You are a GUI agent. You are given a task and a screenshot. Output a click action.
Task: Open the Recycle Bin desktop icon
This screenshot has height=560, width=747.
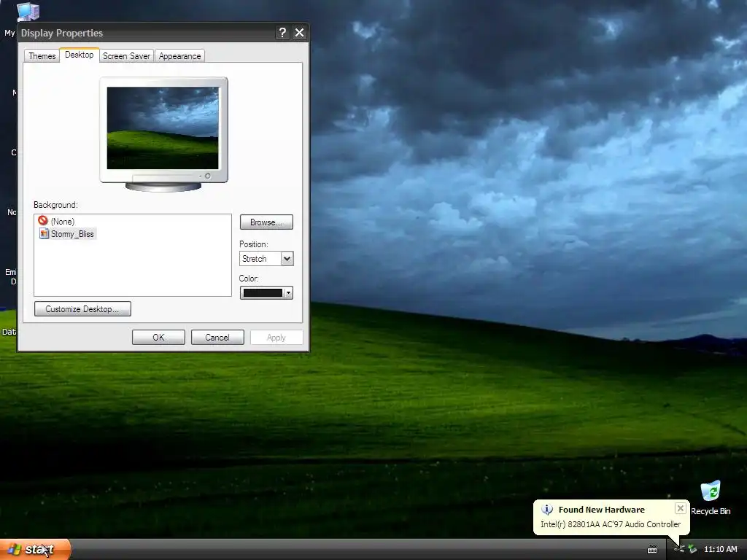711,498
